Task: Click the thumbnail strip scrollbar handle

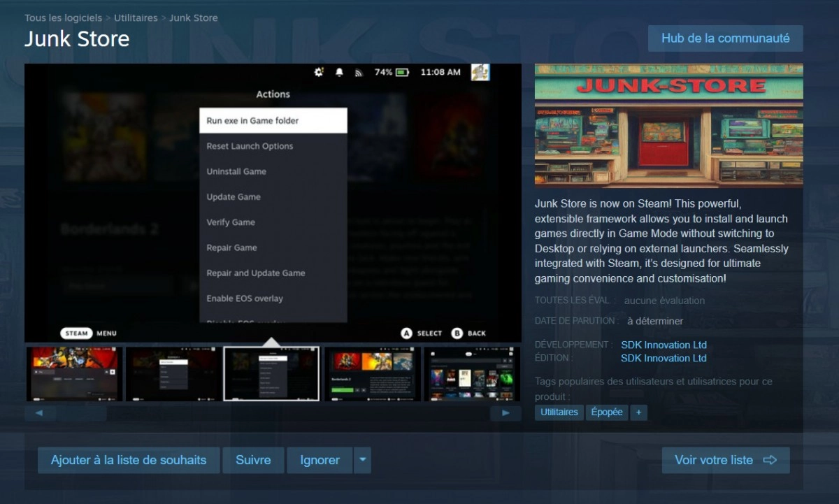Action: click(81, 413)
